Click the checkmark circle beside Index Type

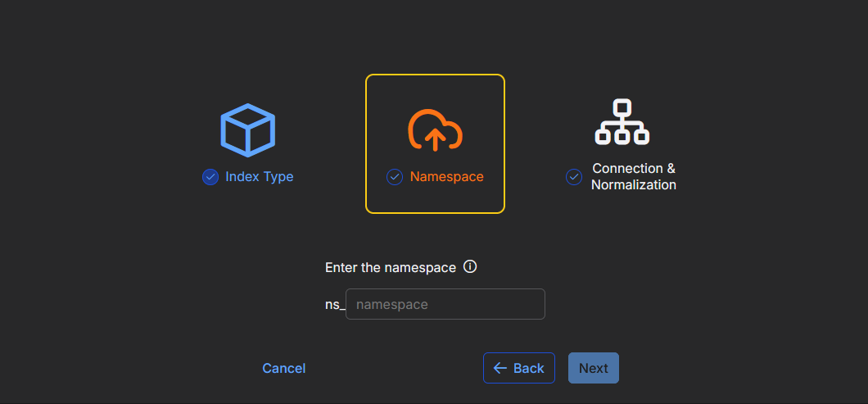coord(210,177)
